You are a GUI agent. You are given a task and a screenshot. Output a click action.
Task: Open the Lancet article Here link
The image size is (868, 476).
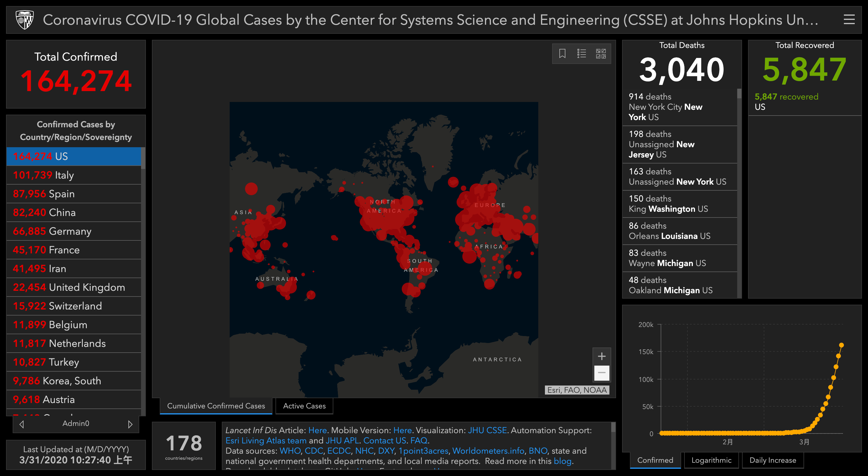317,430
